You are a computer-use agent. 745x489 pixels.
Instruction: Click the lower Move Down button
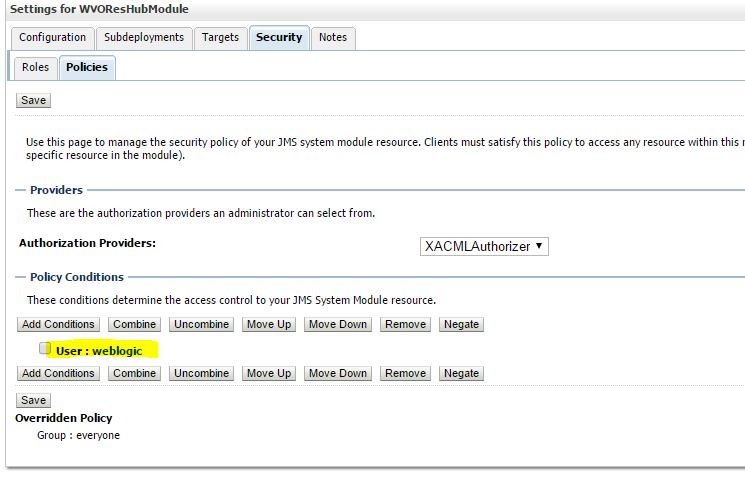click(338, 373)
